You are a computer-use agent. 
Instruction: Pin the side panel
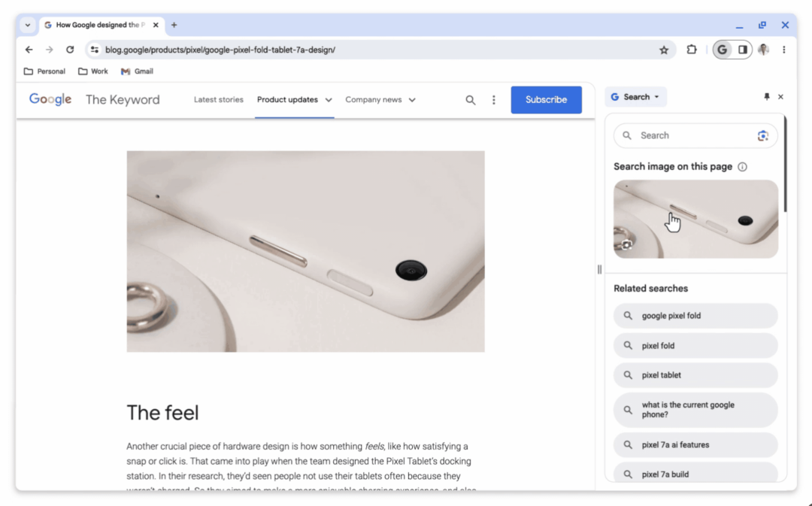766,97
